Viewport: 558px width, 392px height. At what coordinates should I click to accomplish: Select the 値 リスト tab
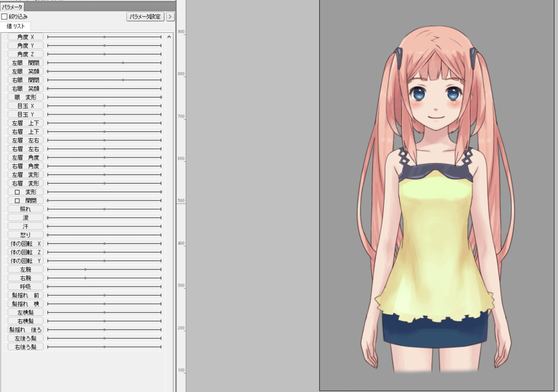click(16, 26)
